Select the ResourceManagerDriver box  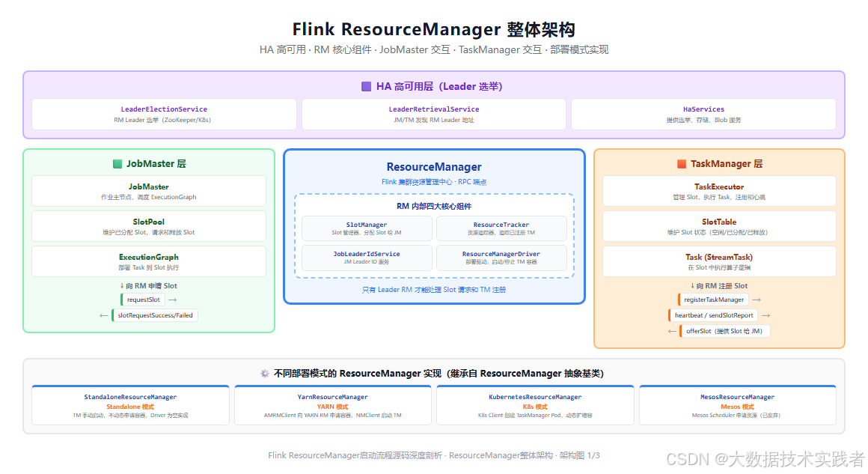501,258
